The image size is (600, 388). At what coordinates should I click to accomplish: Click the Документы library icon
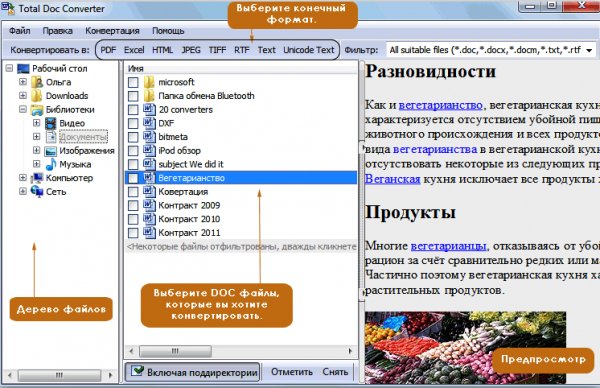point(51,137)
